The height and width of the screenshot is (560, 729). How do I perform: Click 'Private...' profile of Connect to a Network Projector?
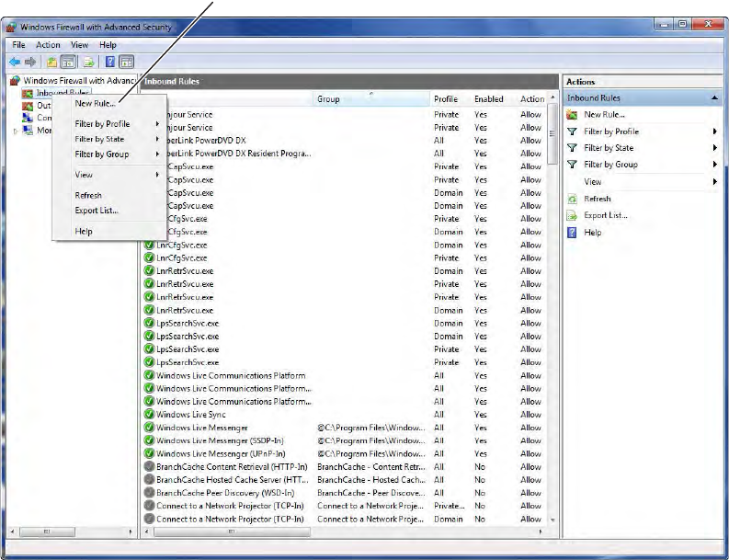450,506
